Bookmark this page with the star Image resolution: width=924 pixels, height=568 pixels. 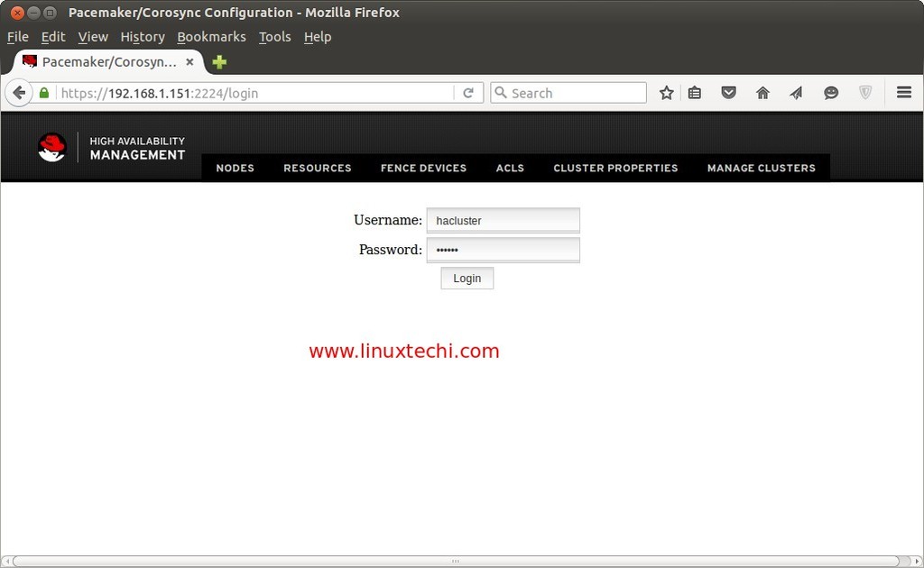pos(666,92)
